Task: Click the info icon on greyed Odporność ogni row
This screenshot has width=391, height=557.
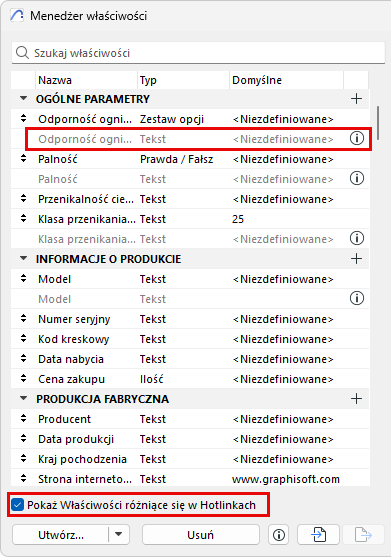Action: click(357, 138)
